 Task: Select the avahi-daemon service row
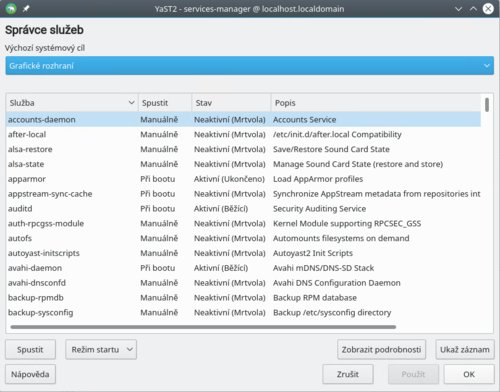243,268
